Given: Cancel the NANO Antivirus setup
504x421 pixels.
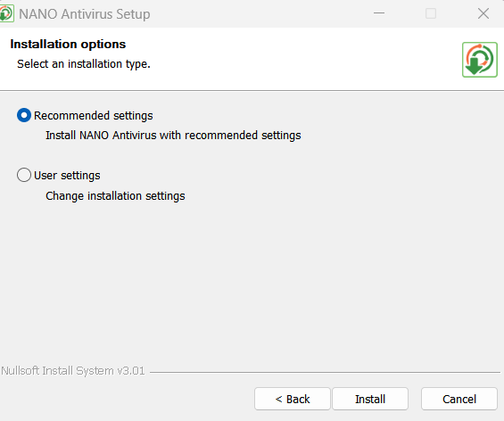Looking at the screenshot, I should [x=459, y=399].
